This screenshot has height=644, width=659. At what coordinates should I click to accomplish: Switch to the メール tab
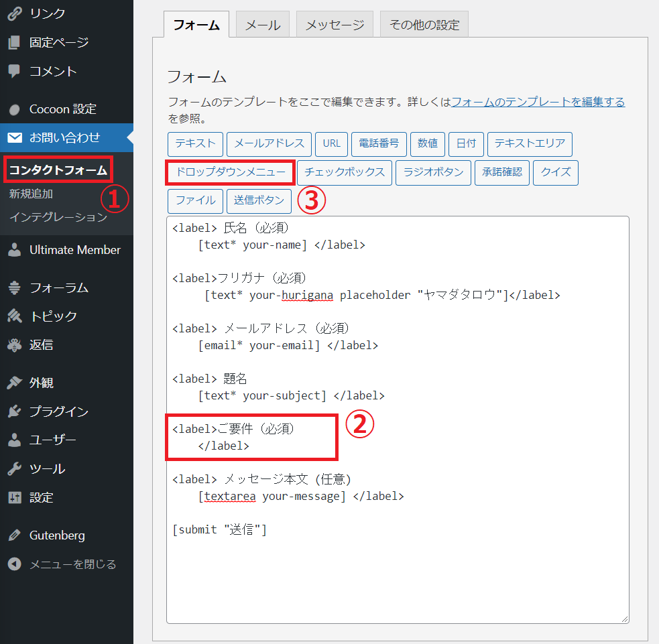coord(263,24)
